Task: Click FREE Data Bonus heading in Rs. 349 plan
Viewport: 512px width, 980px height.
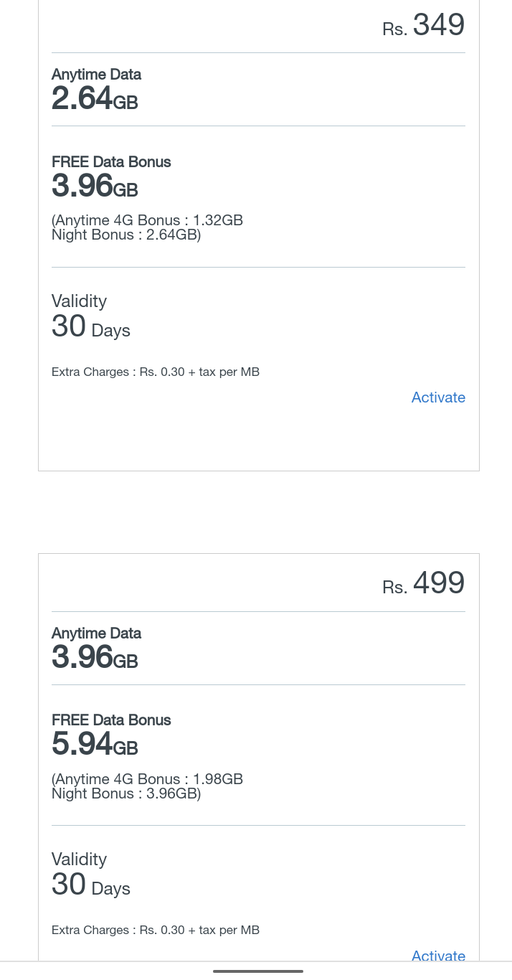Action: pyautogui.click(x=111, y=162)
